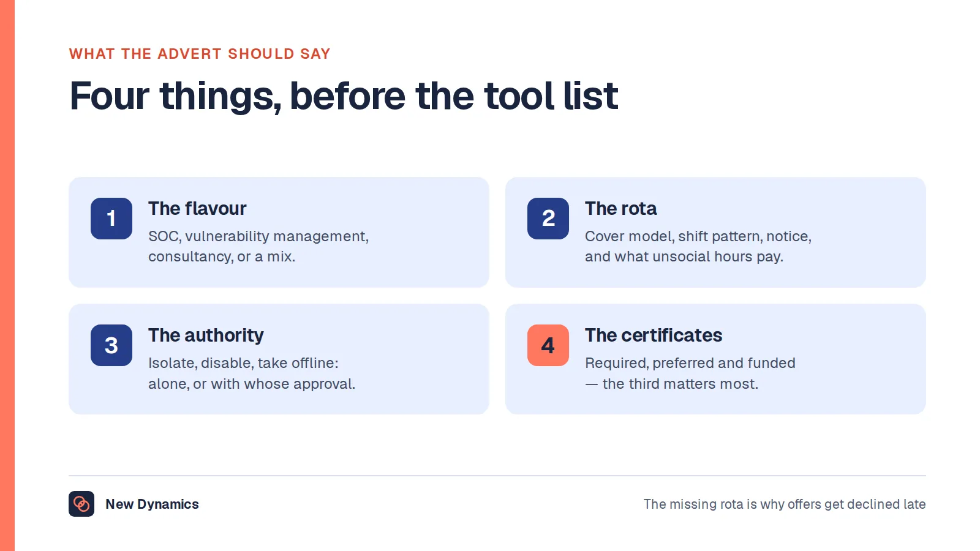Select the text 'Required, preferred and funded'
The image size is (980, 551).
pos(690,363)
